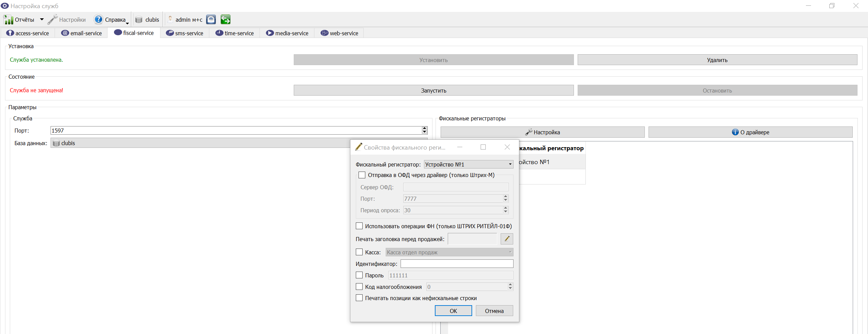The width and height of the screenshot is (868, 334).
Task: Open the Отчёты reports icon
Action: [x=8, y=20]
